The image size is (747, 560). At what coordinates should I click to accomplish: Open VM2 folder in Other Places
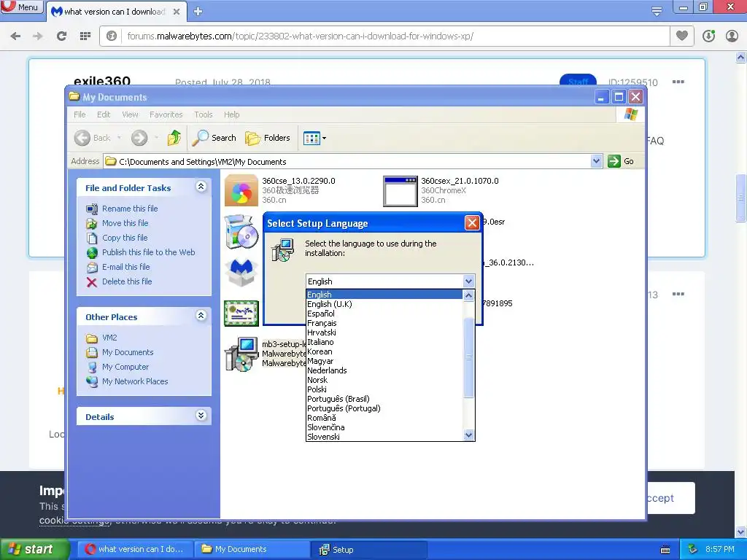point(109,338)
